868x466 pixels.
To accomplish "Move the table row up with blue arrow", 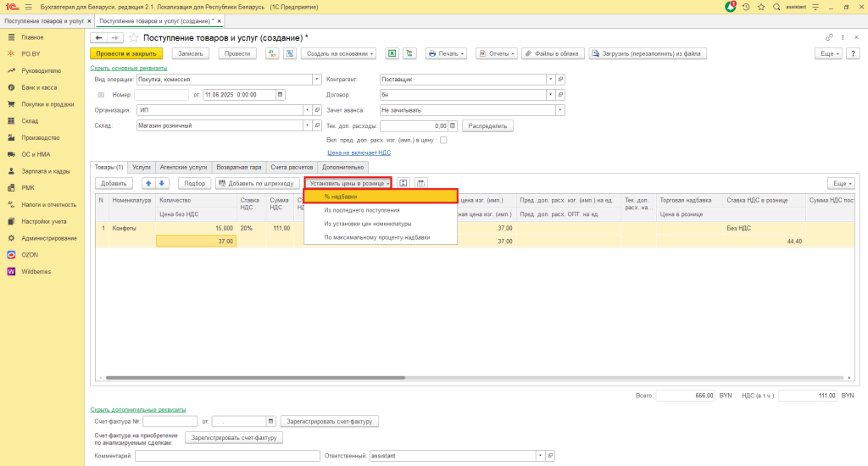I will 148,183.
